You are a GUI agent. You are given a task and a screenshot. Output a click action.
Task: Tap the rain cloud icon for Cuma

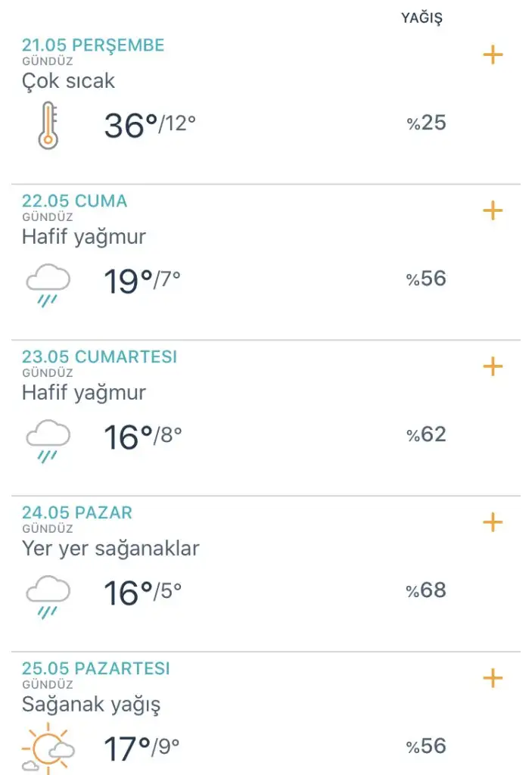(x=48, y=285)
